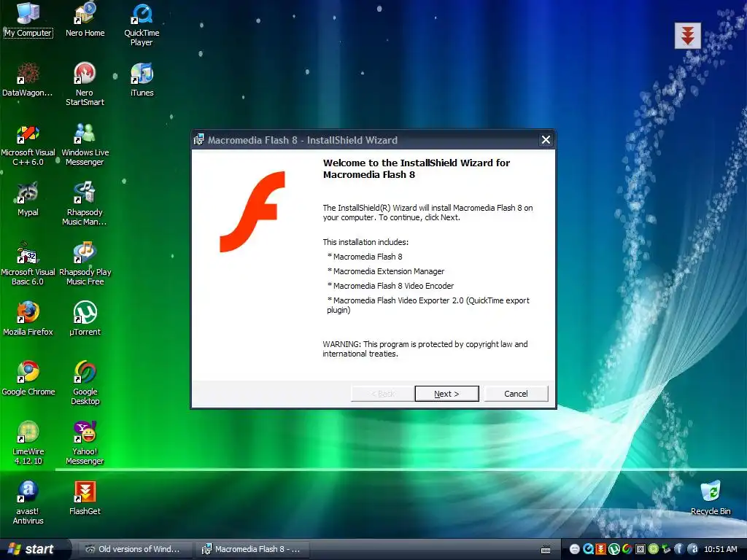Launch FlashGet desktop shortcut
This screenshot has width=747, height=560.
click(x=85, y=498)
